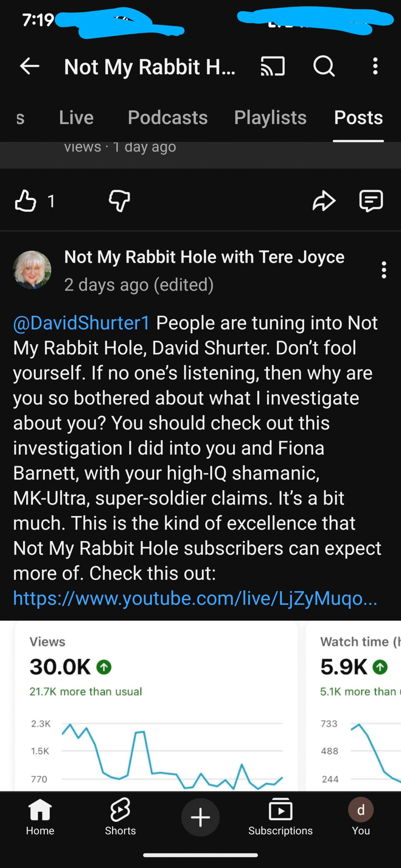Image resolution: width=401 pixels, height=868 pixels.
Task: Open Tere Joyce post options menu
Action: point(384,270)
